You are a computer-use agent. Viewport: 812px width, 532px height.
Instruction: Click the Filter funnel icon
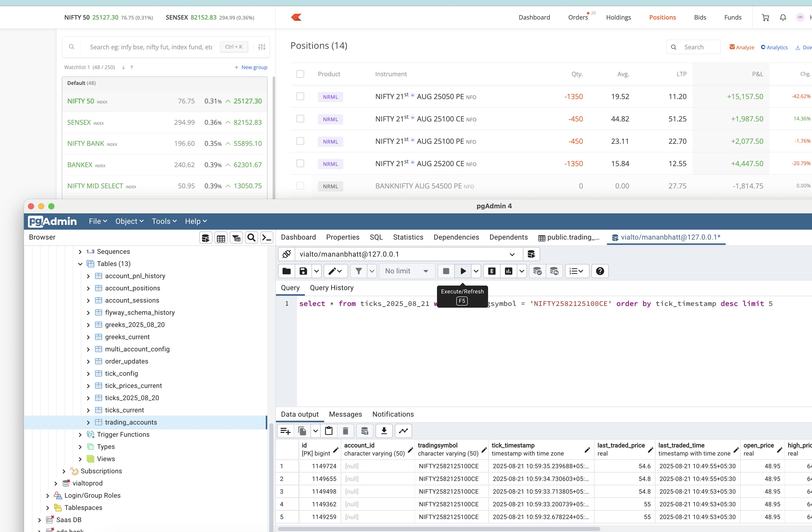coord(358,271)
